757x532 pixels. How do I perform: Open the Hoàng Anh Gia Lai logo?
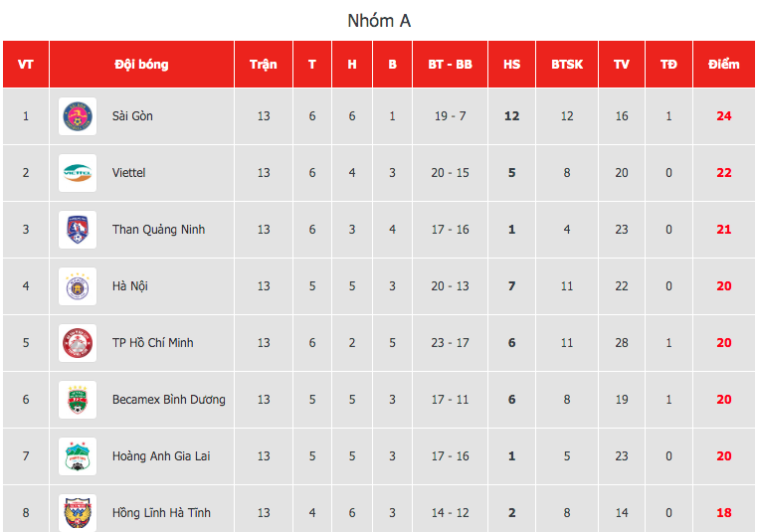tap(78, 456)
